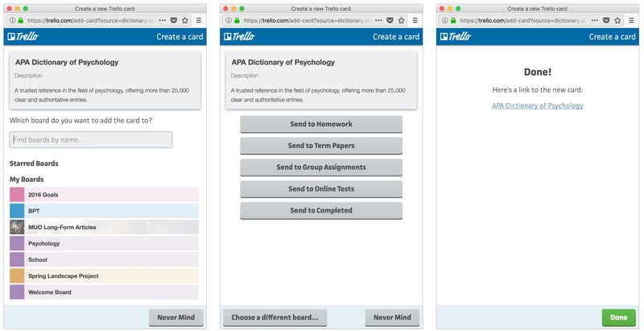Click Never Mind in left window

175,317
